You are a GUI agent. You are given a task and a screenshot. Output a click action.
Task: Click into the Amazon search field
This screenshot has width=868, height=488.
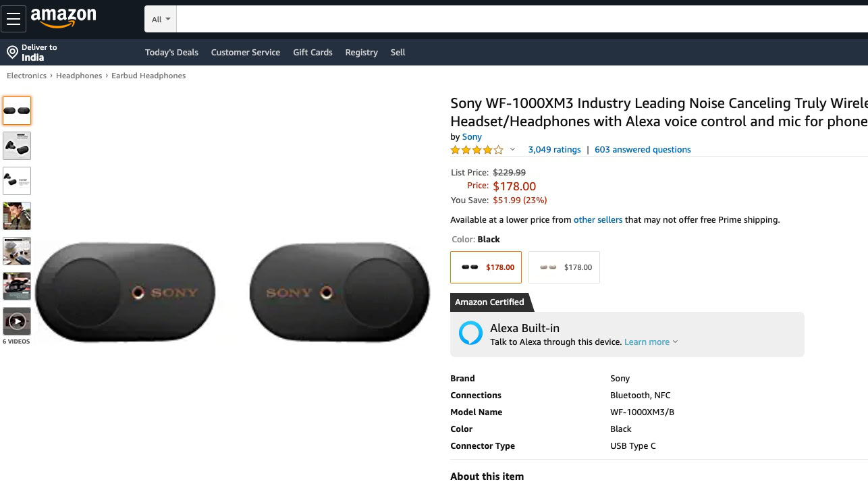coord(520,20)
